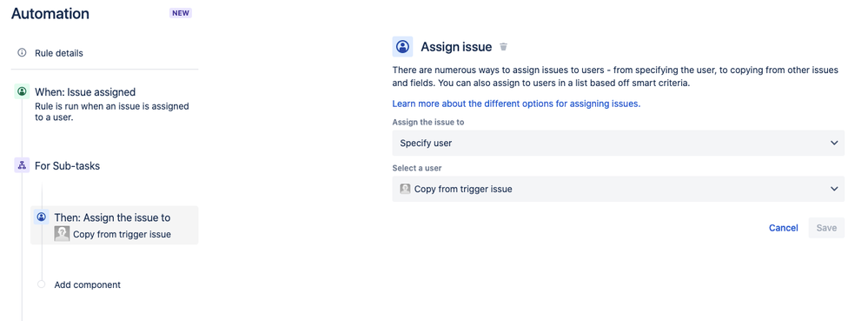Click the blue Assign issue action icon in rule tree

coord(41,217)
